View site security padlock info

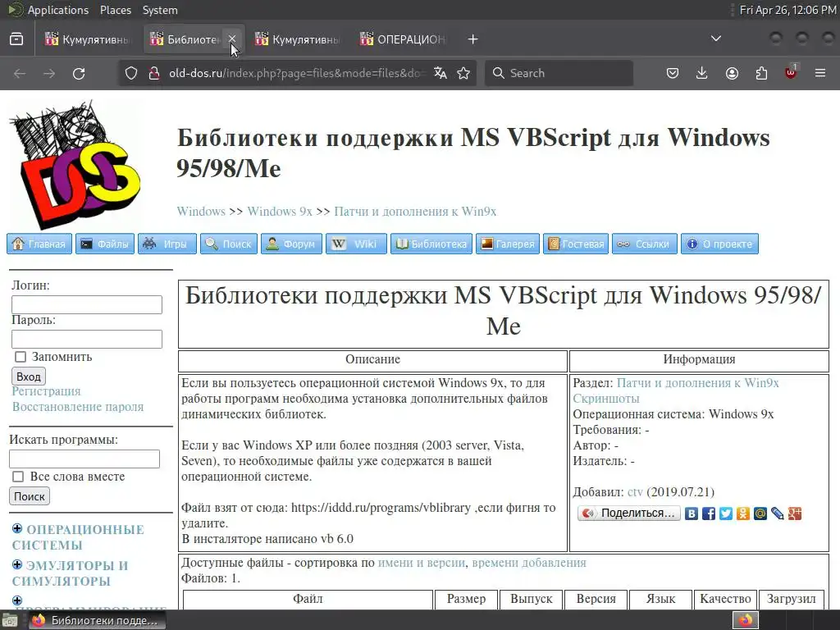(153, 73)
